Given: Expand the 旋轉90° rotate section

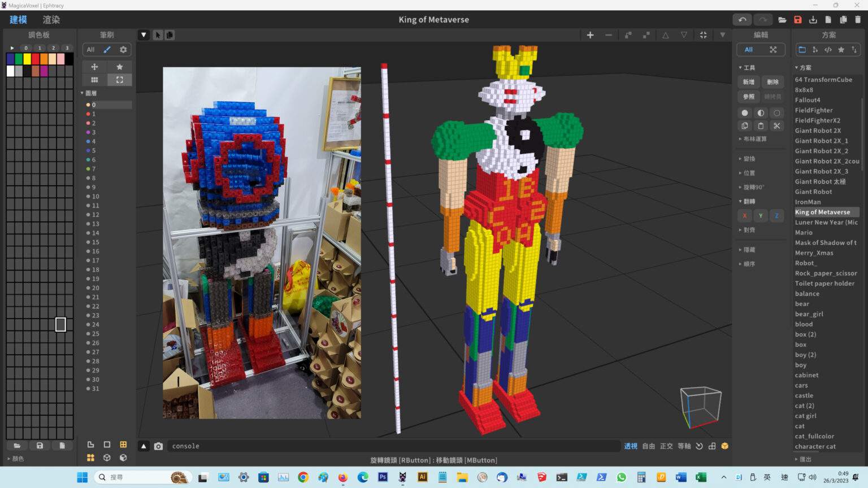Looking at the screenshot, I should click(x=752, y=187).
